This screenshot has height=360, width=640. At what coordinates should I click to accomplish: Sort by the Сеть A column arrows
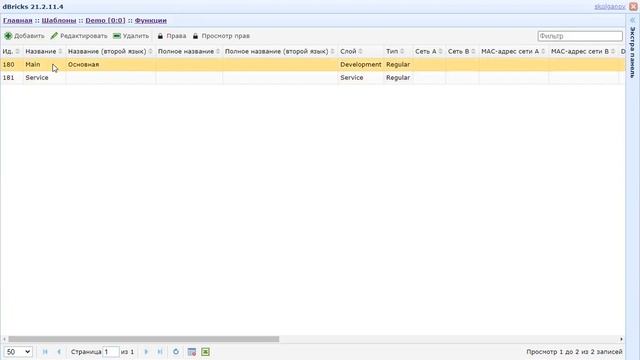click(x=440, y=51)
